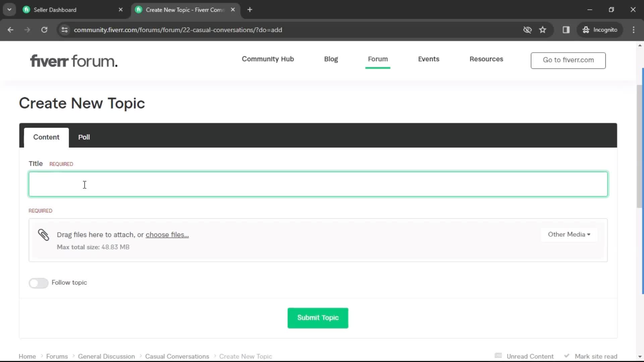Click the browser forward arrow
This screenshot has height=362, width=644.
(27, 30)
